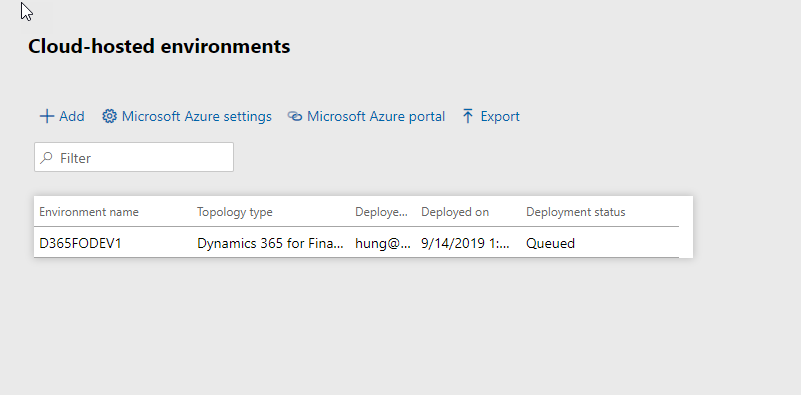Viewport: 801px width, 395px height.
Task: Focus the Filter text field
Action: coord(134,157)
